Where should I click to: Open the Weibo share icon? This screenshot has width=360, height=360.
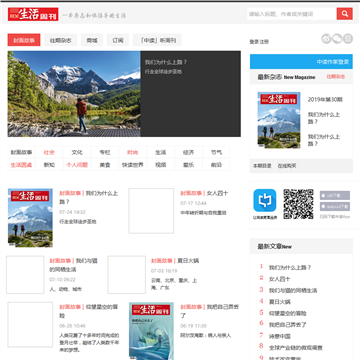pyautogui.click(x=326, y=39)
